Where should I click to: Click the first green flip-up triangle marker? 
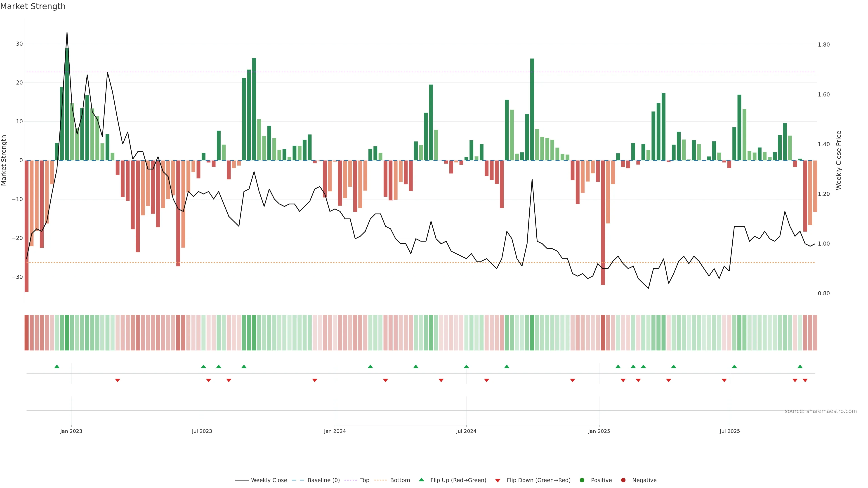pos(57,366)
